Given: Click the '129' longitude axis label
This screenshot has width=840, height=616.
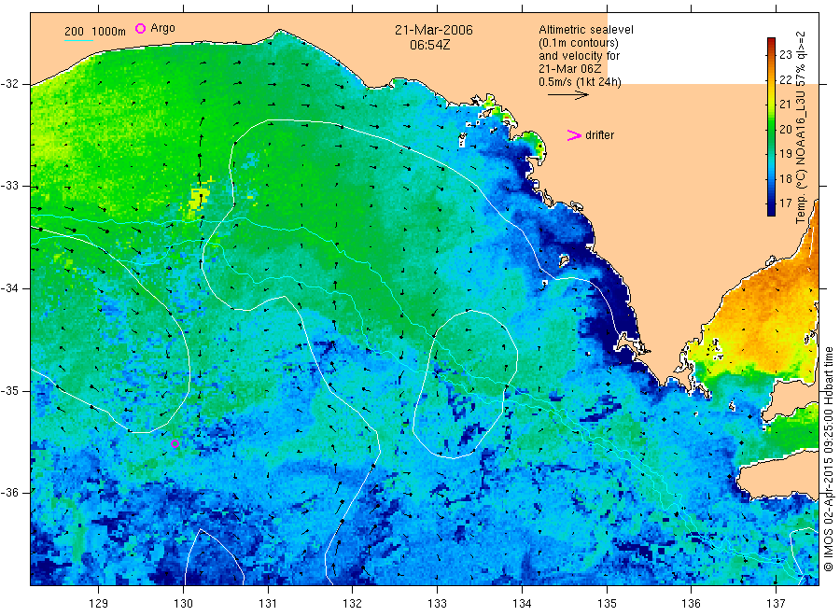Looking at the screenshot, I should (99, 604).
